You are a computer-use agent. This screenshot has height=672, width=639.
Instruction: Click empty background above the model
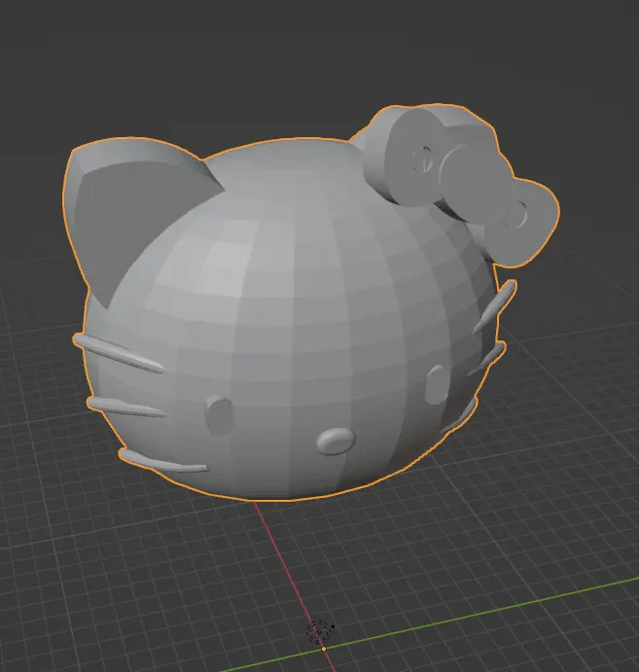click(292, 58)
